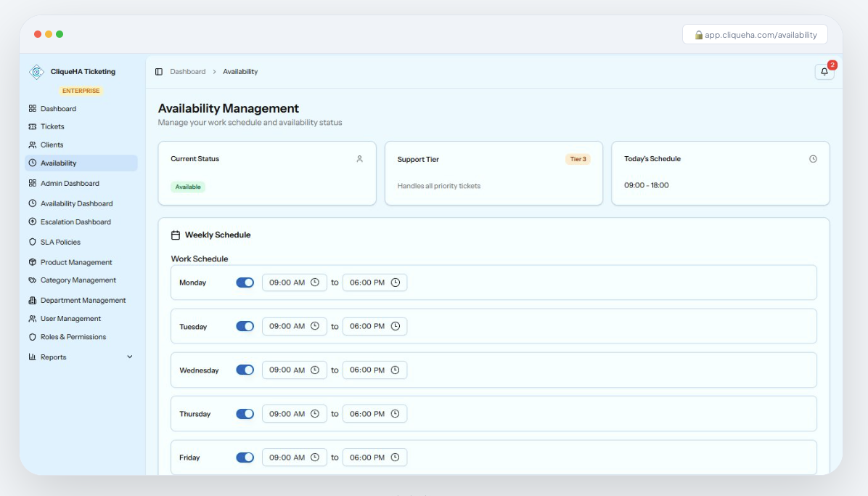Turn off the Wednesday schedule switch

(x=245, y=370)
